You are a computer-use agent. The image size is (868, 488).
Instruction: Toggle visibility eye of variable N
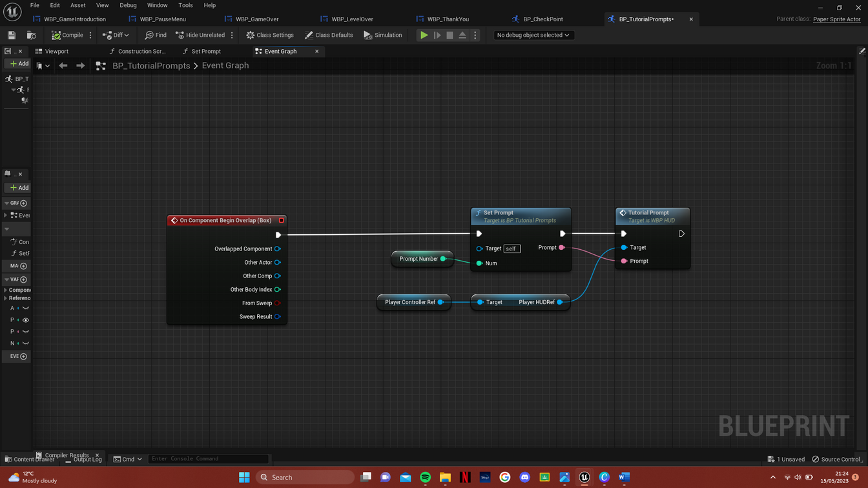(x=26, y=343)
